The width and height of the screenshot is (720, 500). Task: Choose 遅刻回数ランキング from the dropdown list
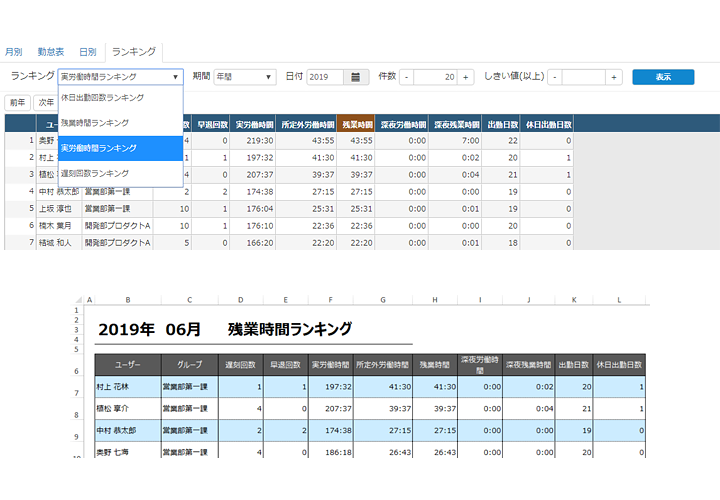tap(121, 174)
